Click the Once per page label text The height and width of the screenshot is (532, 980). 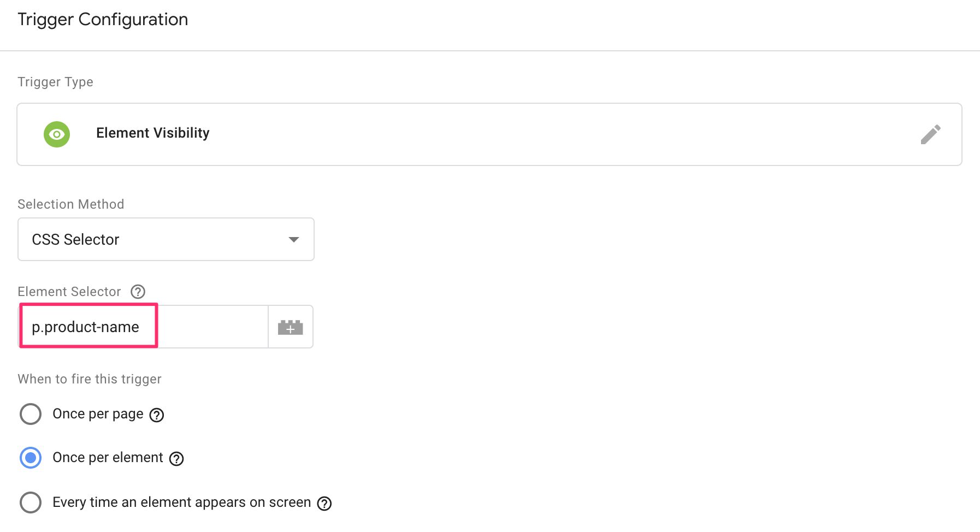[98, 414]
